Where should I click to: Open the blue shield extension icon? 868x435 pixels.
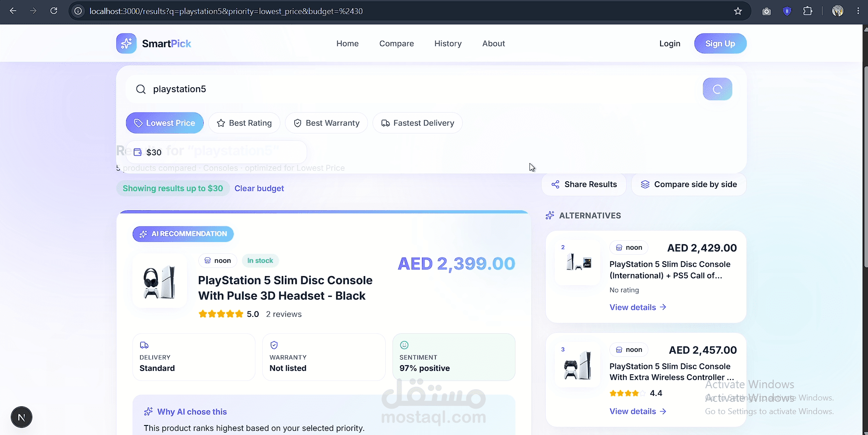pyautogui.click(x=787, y=11)
